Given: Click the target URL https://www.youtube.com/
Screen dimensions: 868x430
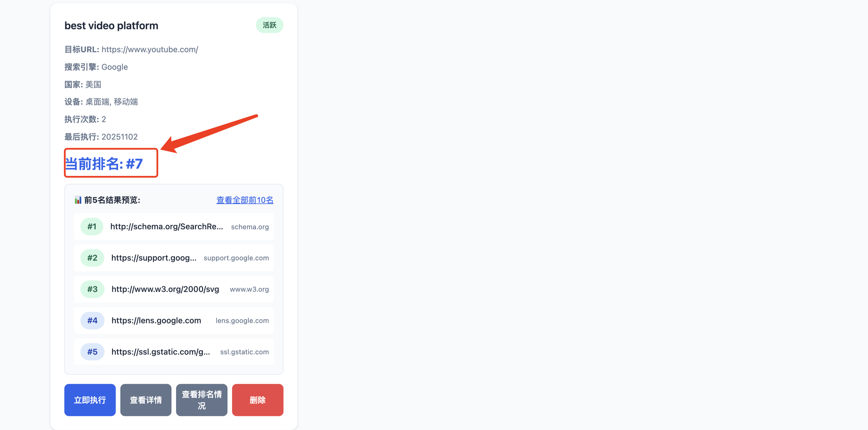Looking at the screenshot, I should (x=150, y=49).
